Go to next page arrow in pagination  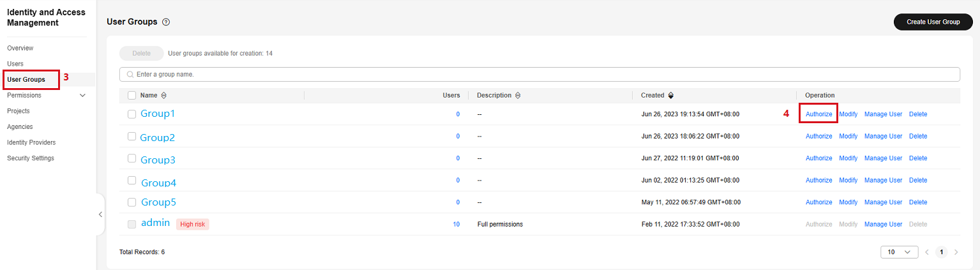[x=956, y=252]
